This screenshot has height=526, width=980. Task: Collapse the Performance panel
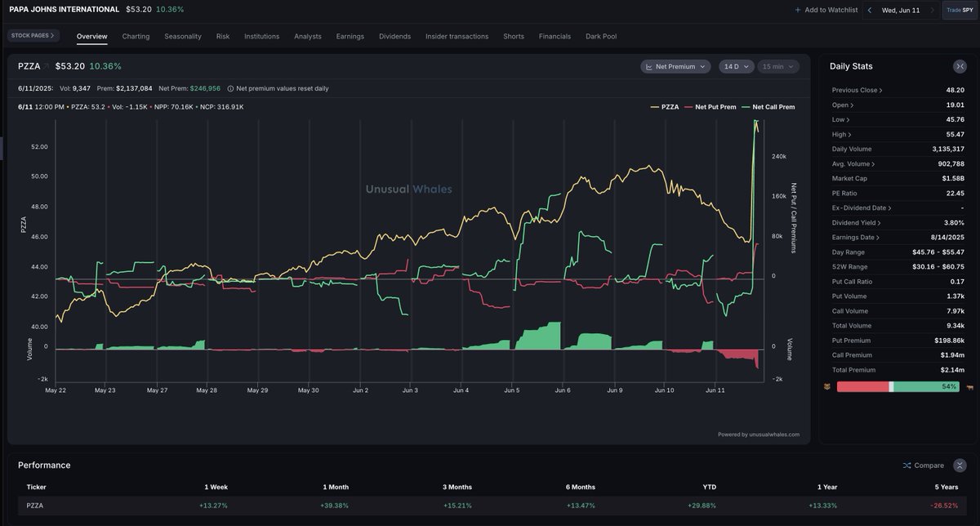tap(960, 465)
